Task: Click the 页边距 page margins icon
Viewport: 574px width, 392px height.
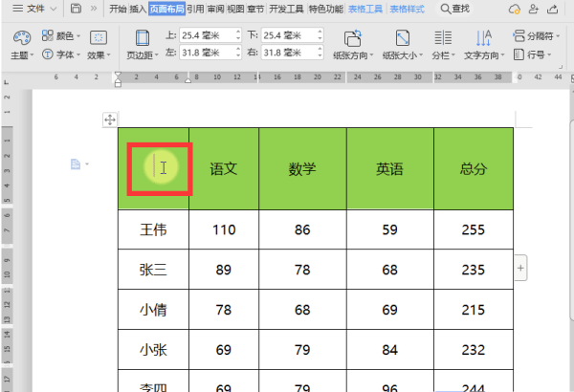Action: [x=142, y=38]
